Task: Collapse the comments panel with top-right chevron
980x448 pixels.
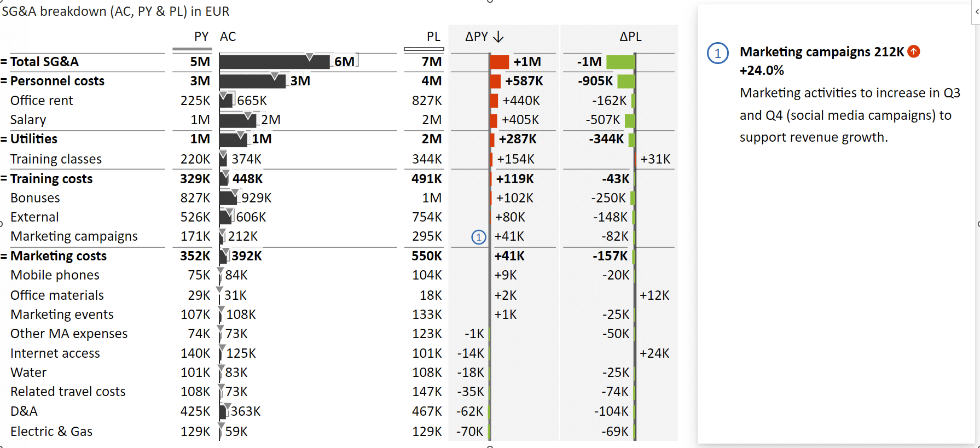Action: coord(976,11)
